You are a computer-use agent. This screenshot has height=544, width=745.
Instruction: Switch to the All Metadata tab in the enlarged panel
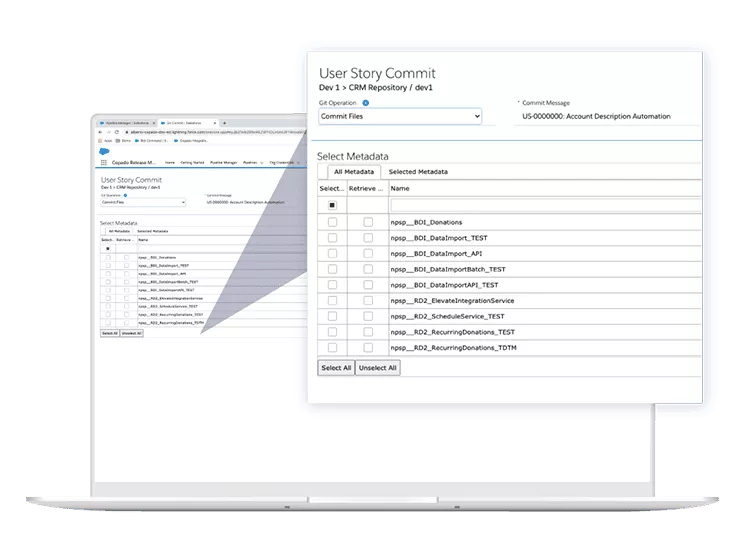354,172
